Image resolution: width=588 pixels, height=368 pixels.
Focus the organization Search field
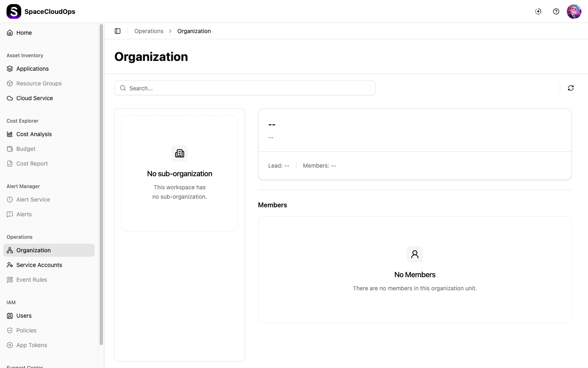(245, 88)
